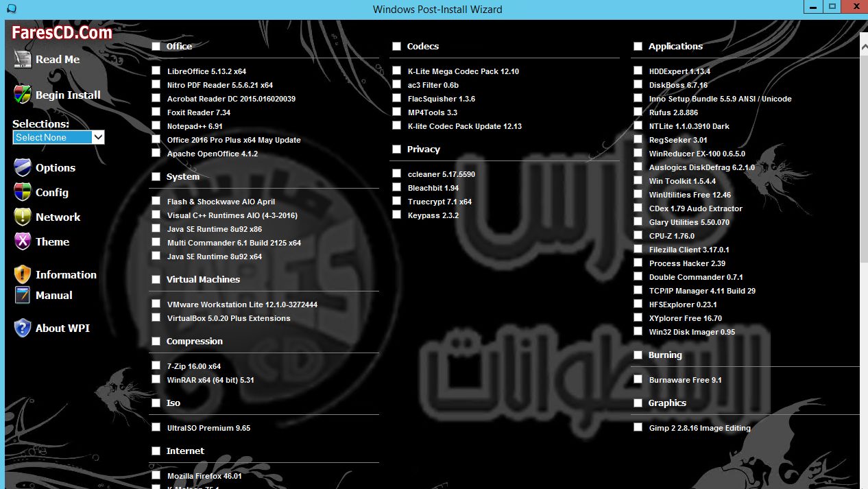Tick CPU-Z 1.76.0 checkbox
868x489 pixels.
(638, 235)
